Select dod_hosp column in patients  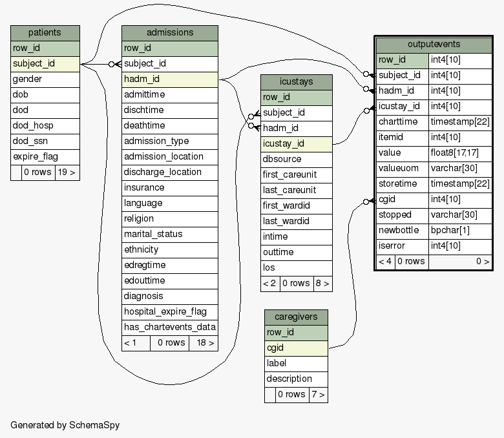[45, 126]
